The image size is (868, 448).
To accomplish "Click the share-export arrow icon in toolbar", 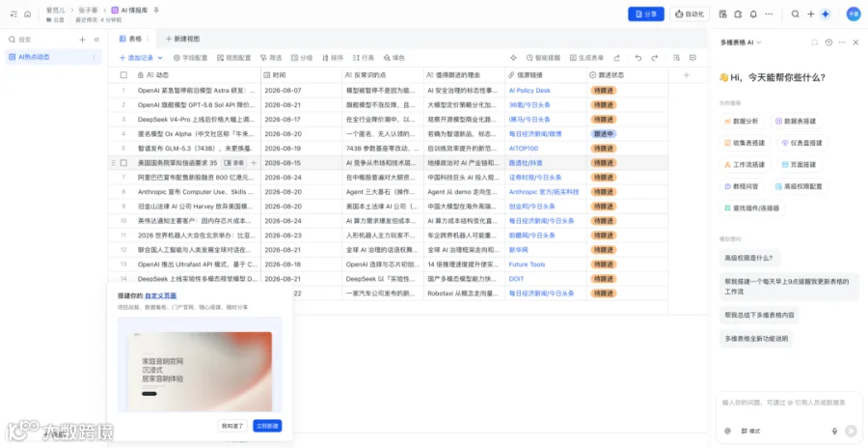I will [x=616, y=58].
